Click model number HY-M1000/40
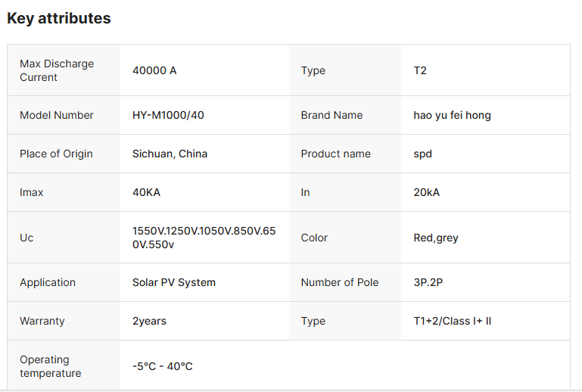The image size is (582, 392). [168, 115]
